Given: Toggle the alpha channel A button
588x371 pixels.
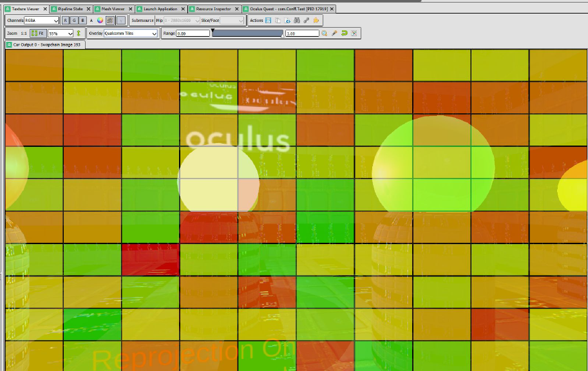Looking at the screenshot, I should pos(91,20).
